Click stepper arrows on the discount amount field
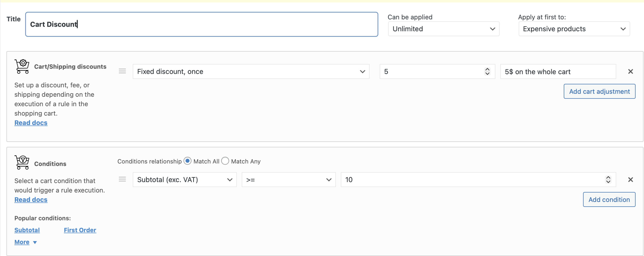This screenshot has height=256, width=644. [x=487, y=72]
